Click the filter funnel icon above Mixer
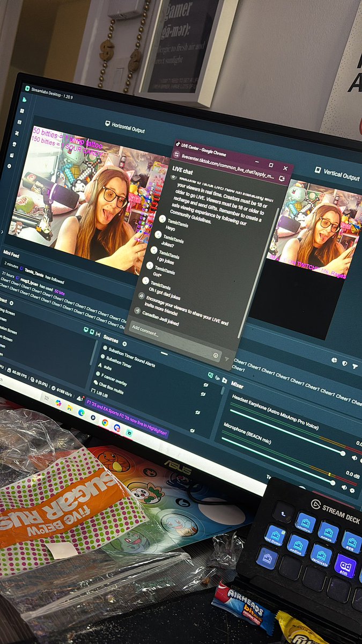The height and width of the screenshot is (644, 362). click(355, 367)
